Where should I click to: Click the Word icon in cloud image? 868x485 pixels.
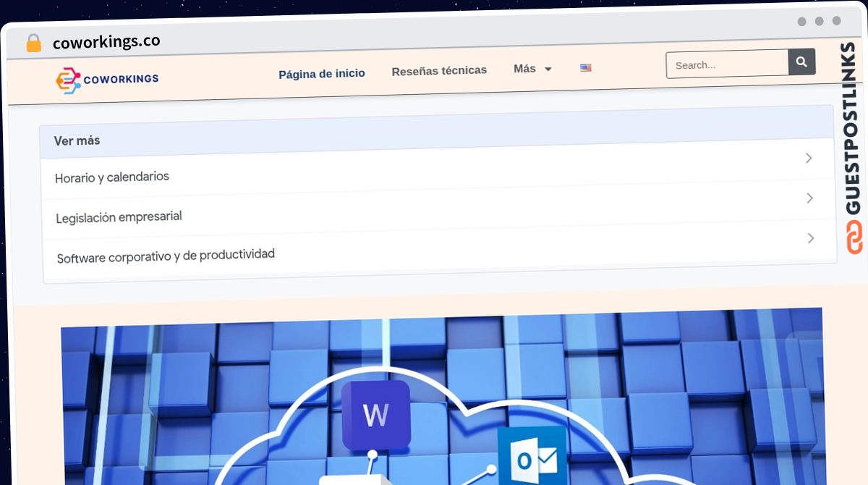pyautogui.click(x=375, y=415)
